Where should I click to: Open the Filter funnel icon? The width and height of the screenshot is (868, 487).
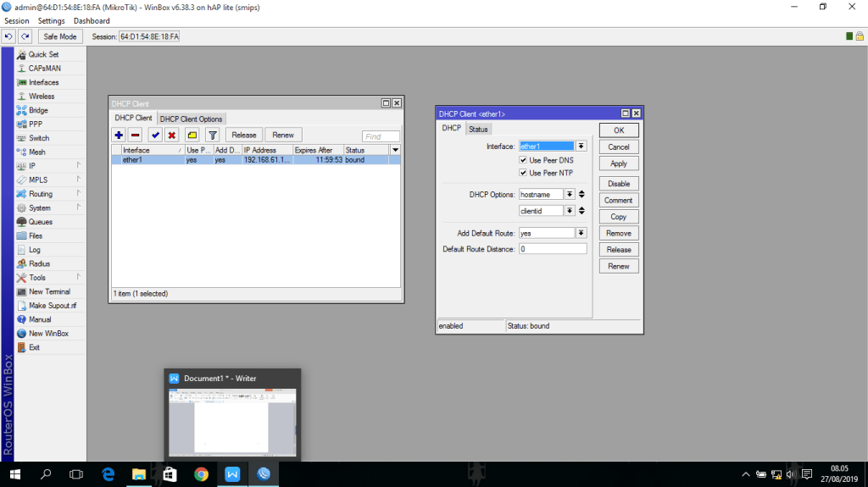coord(213,136)
